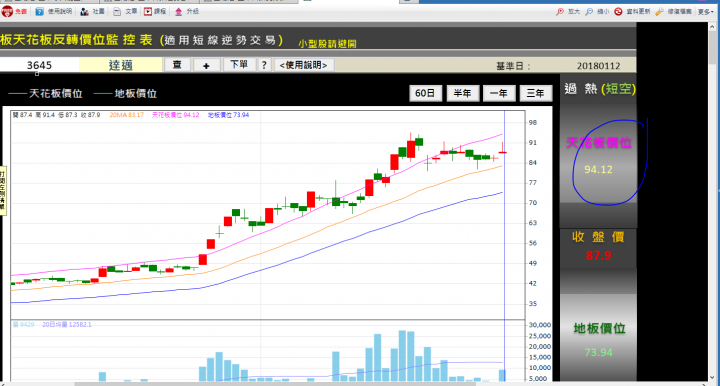Image resolution: width=720 pixels, height=386 pixels.
Task: Click the 升級 upgrade toolbar item
Action: [x=186, y=11]
